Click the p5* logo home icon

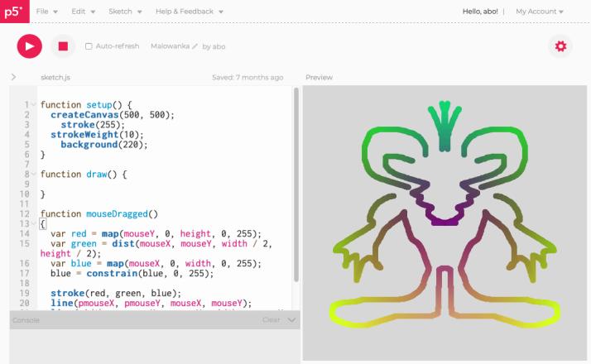pos(15,12)
